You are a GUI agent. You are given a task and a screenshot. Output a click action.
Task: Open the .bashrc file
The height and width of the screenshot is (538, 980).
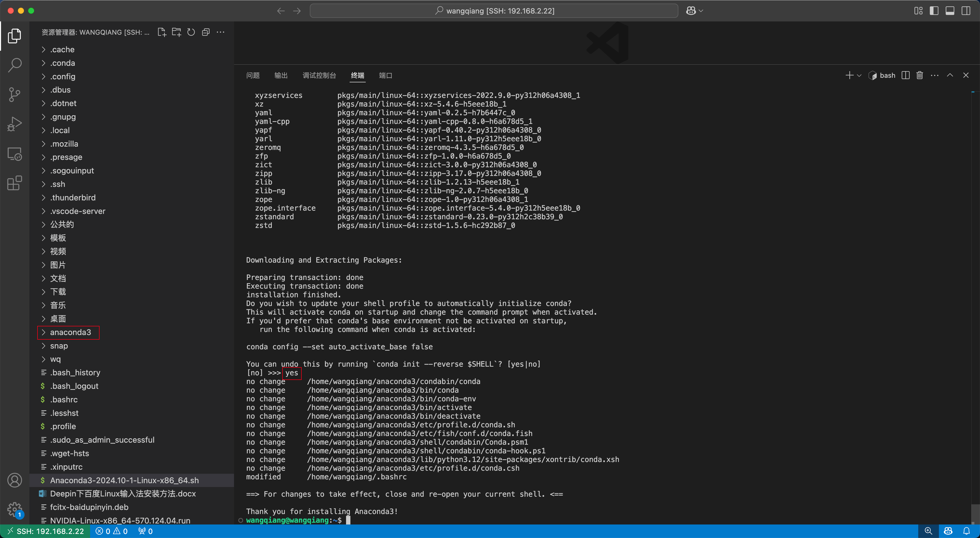tap(64, 400)
